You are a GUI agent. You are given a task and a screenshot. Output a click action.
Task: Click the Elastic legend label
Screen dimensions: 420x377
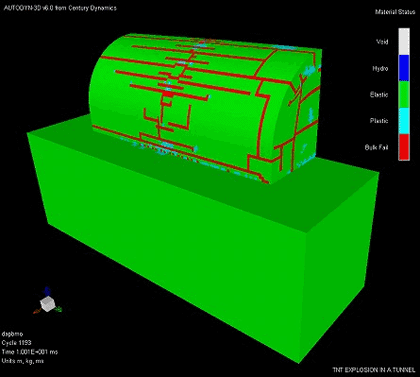pyautogui.click(x=379, y=95)
